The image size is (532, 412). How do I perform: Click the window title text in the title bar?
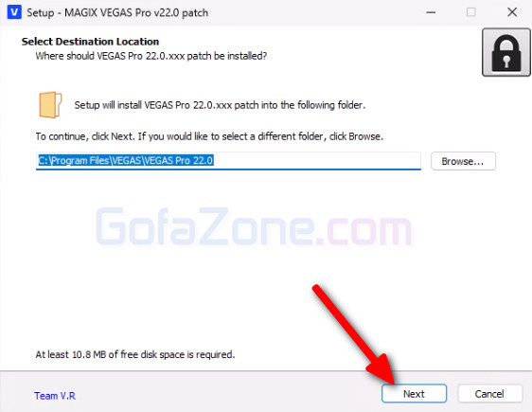pos(117,13)
